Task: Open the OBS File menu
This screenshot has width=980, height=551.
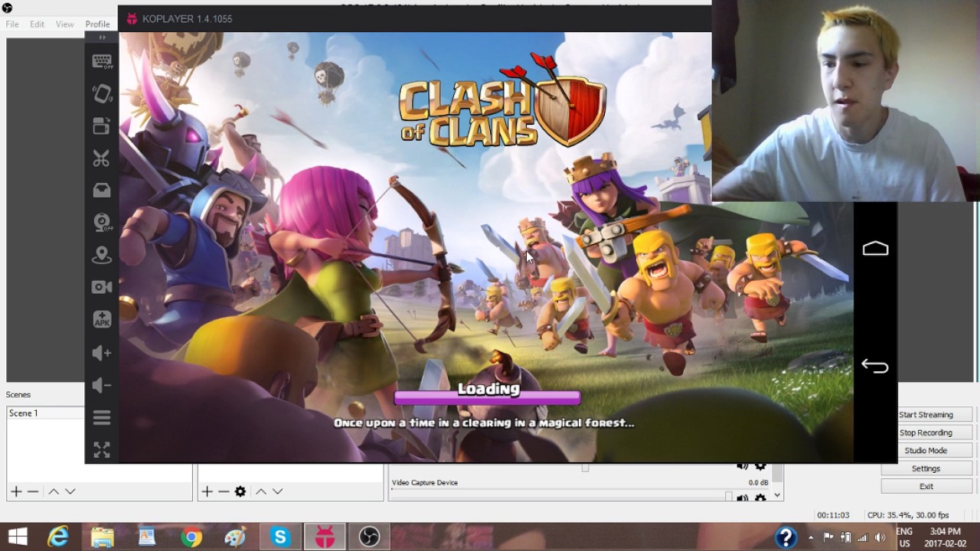Action: tap(12, 24)
